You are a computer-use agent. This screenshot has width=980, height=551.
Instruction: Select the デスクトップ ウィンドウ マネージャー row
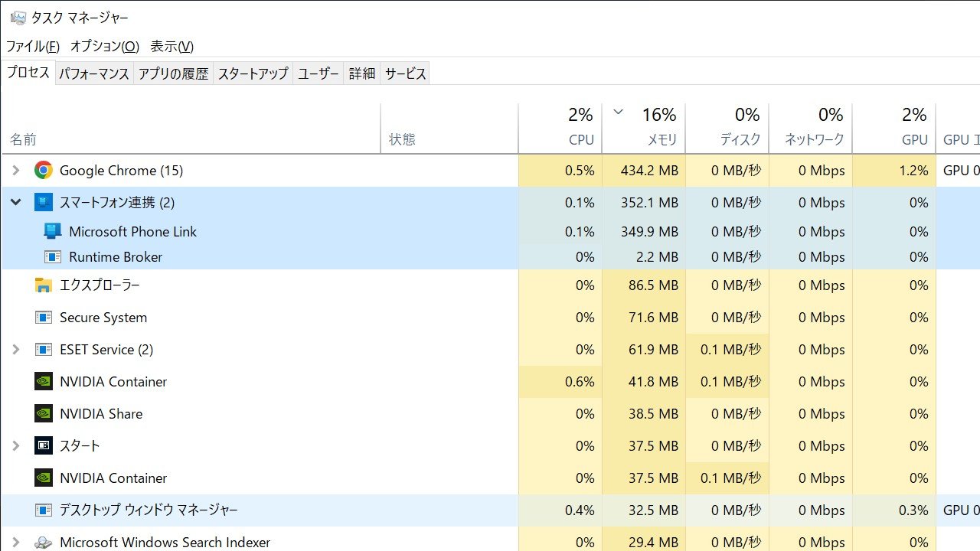pos(490,510)
